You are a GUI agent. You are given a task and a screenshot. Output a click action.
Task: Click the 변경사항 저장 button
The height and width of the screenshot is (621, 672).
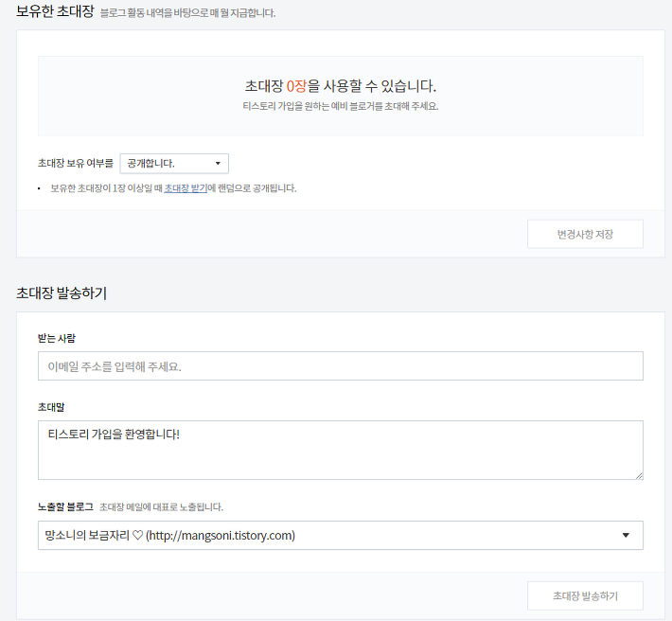(x=585, y=234)
